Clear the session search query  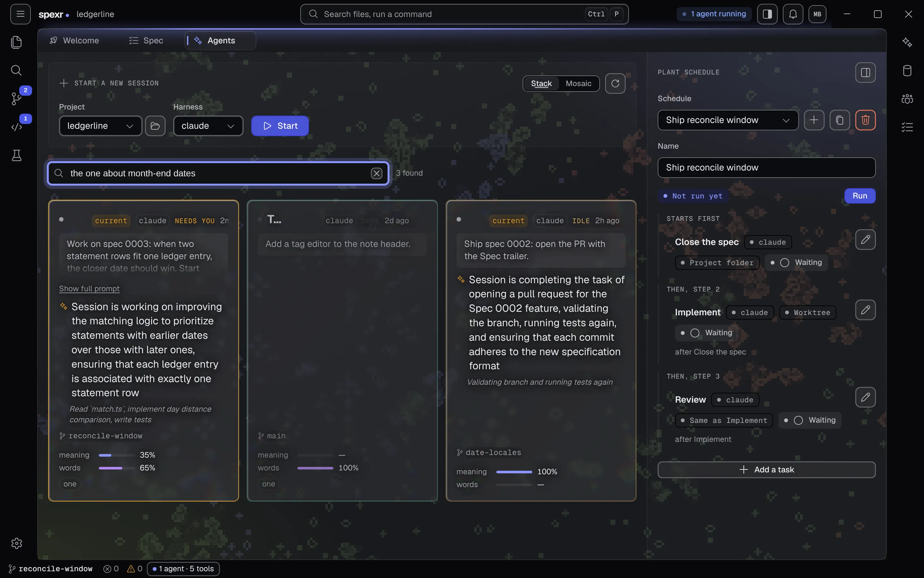click(376, 173)
